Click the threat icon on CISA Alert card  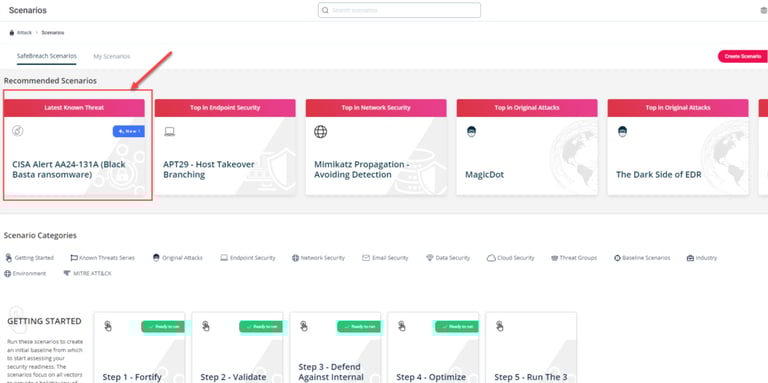click(x=18, y=131)
